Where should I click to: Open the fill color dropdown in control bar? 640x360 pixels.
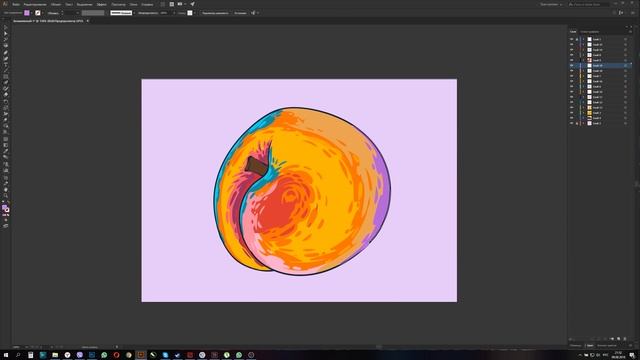[x=32, y=13]
